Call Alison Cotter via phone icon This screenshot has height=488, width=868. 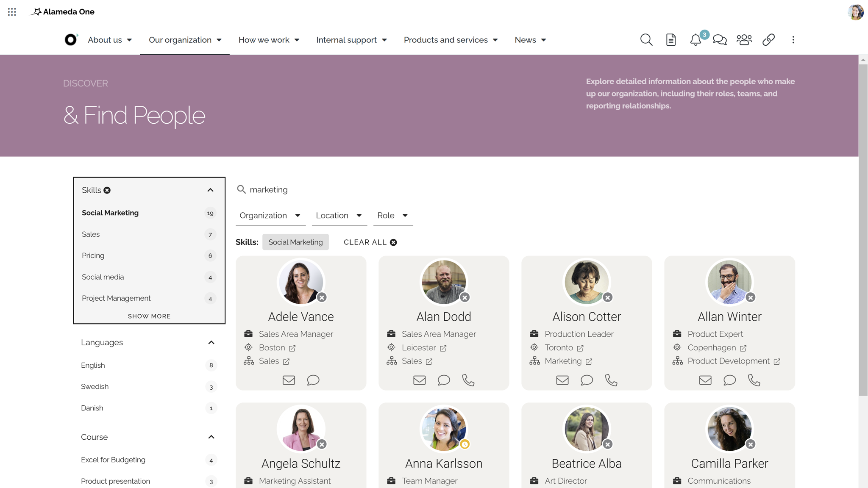click(611, 380)
